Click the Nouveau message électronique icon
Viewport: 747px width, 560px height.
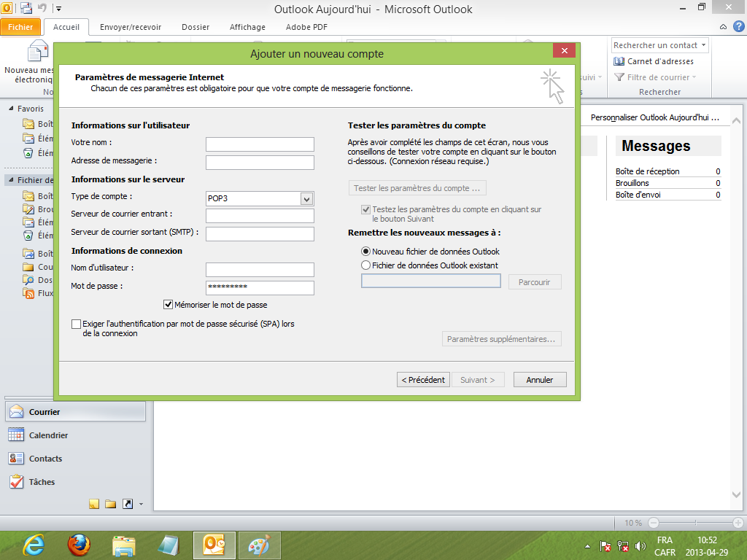tap(38, 51)
